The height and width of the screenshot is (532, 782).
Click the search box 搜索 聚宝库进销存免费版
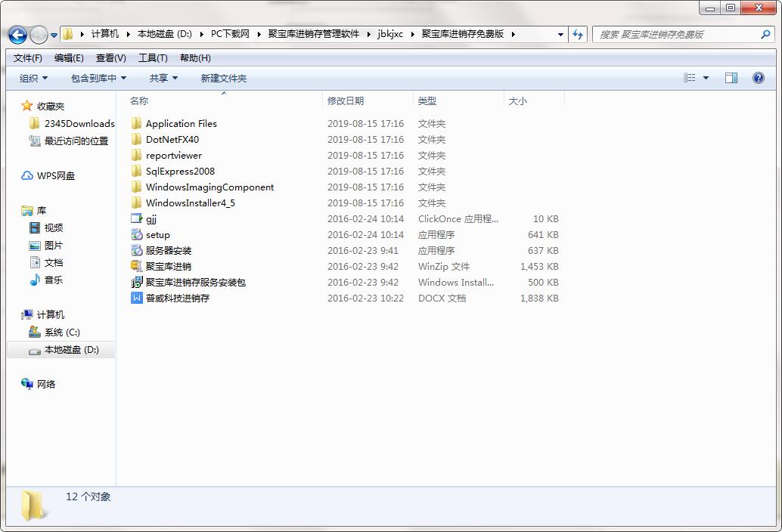pos(677,34)
